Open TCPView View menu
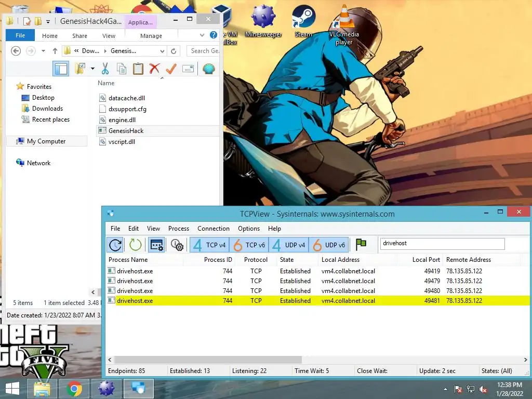Screen dimensions: 532x399 click(153, 229)
